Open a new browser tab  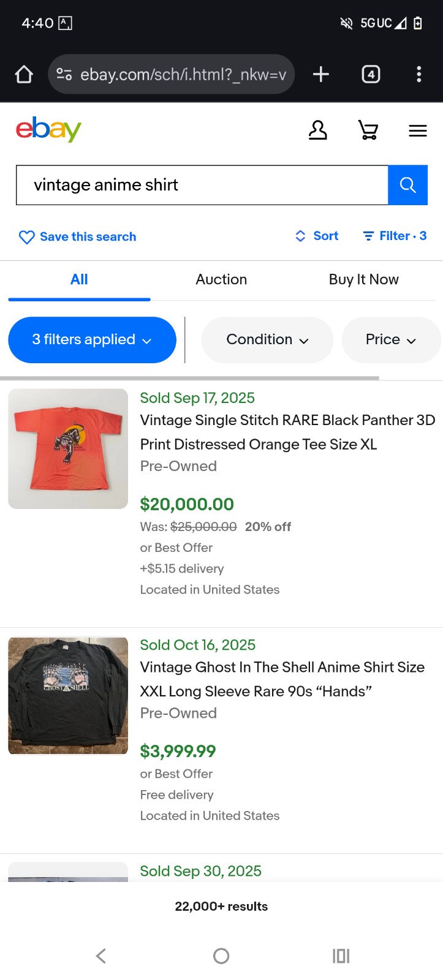(321, 75)
